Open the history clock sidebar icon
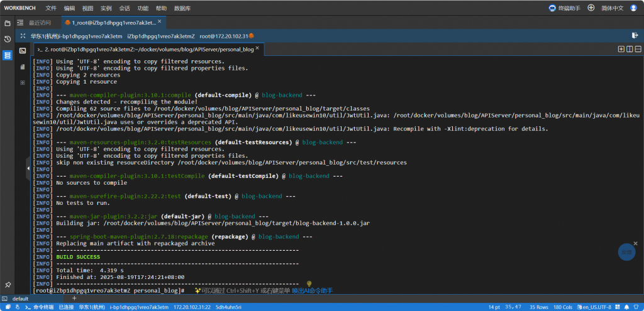 (8, 39)
